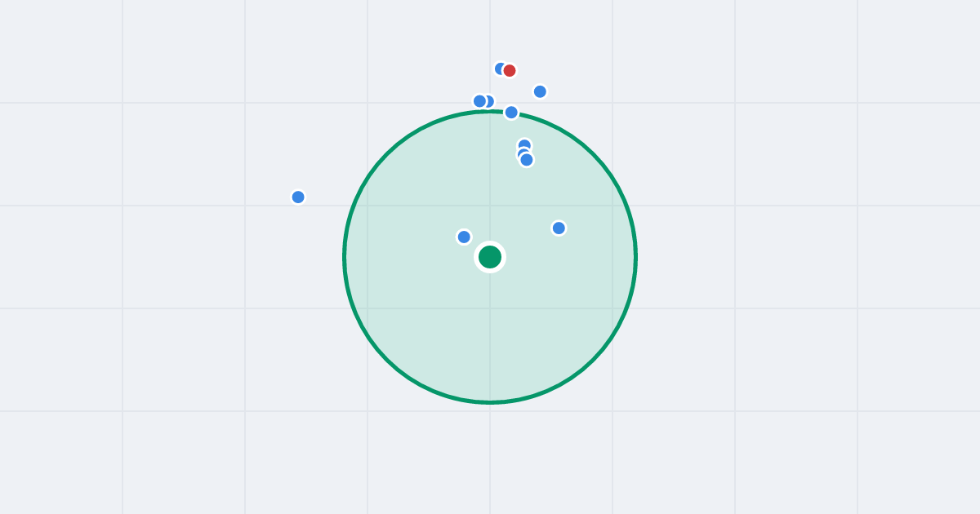Select the isolated blue marker far left of circle

[x=298, y=197]
